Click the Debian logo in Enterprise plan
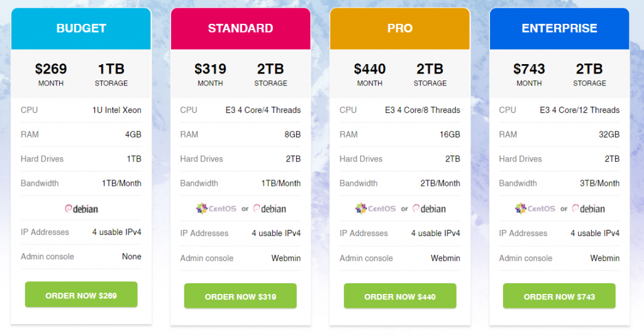Image resolution: width=644 pixels, height=336 pixels. (x=588, y=209)
